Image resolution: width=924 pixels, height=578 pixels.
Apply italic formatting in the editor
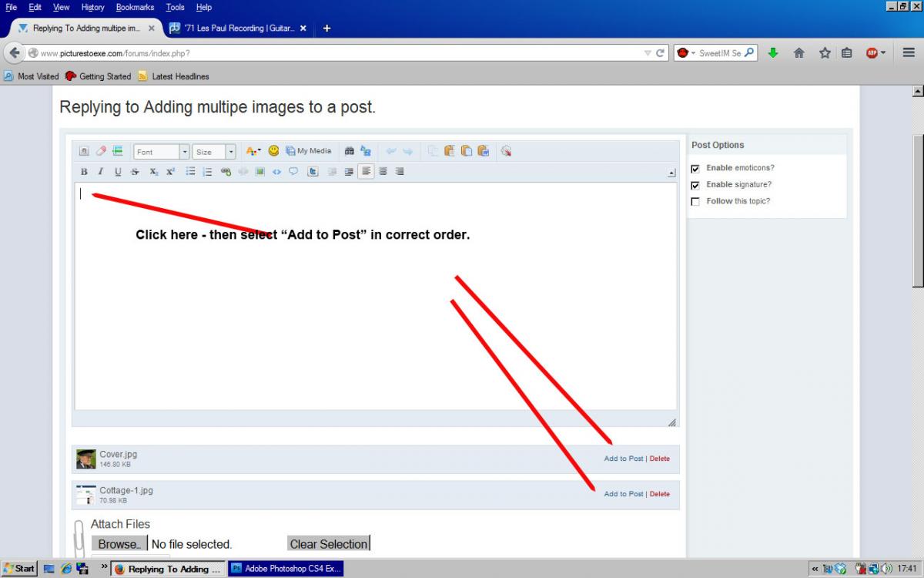pos(100,172)
